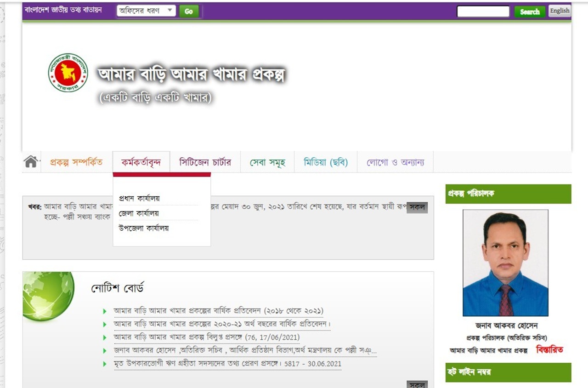This screenshot has height=388, width=588.
Task: Open the অফিসের ধরণ dropdown
Action: [146, 11]
